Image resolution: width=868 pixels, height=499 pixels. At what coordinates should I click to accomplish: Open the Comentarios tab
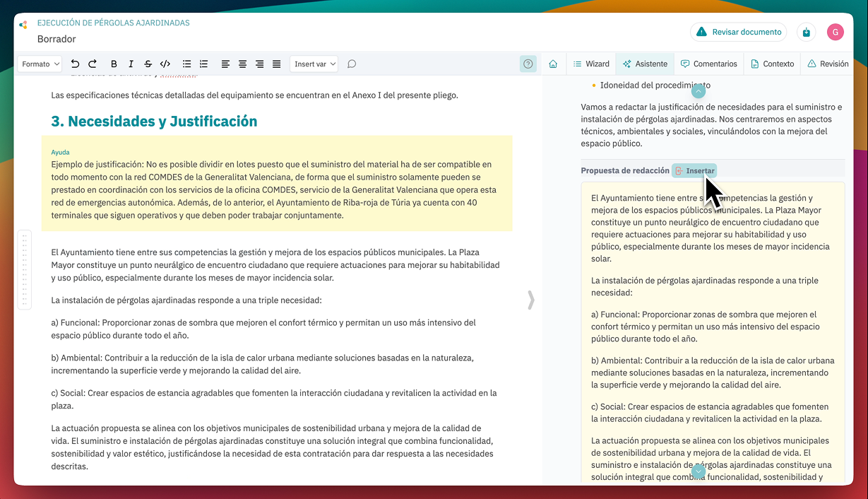tap(708, 64)
